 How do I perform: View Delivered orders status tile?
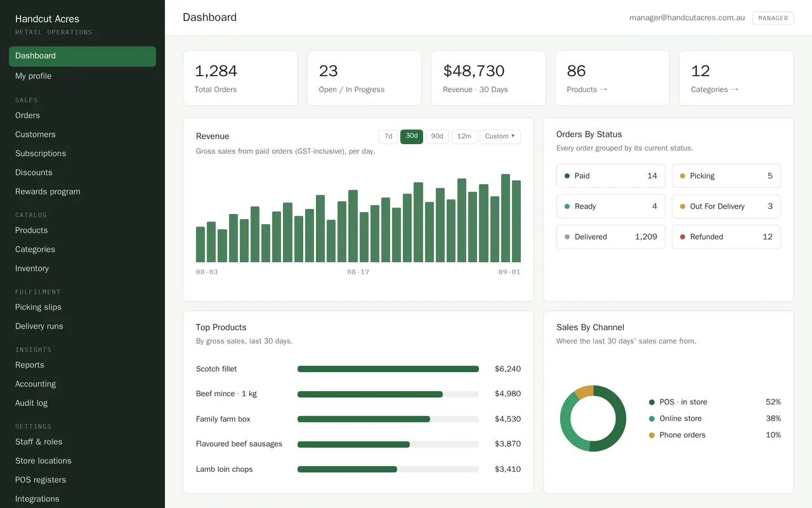click(x=611, y=237)
